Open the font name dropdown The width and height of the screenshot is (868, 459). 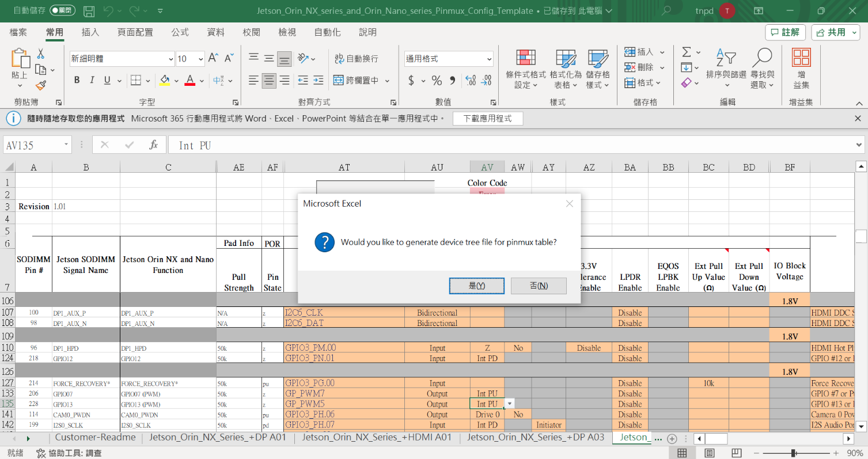171,59
